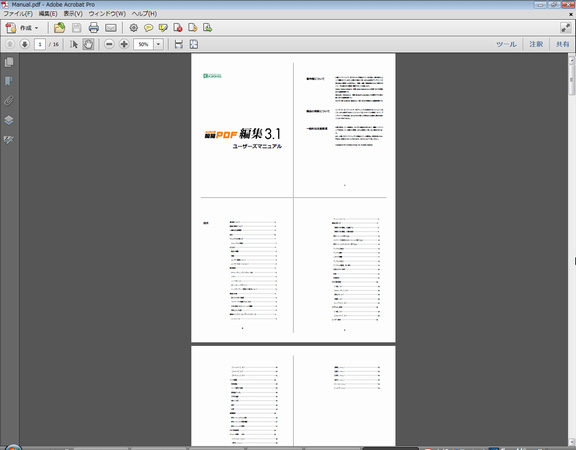Show the Layers panel
The width and height of the screenshot is (576, 450).
pyautogui.click(x=9, y=120)
